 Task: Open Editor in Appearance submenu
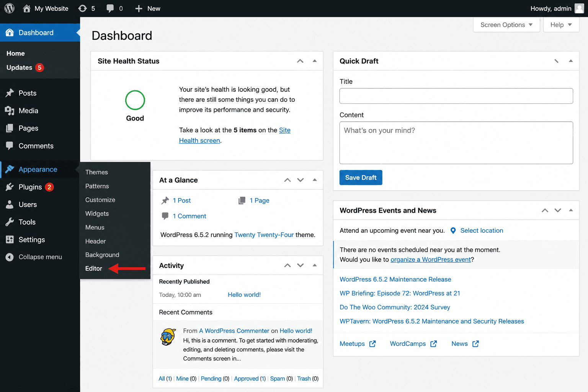coord(93,269)
